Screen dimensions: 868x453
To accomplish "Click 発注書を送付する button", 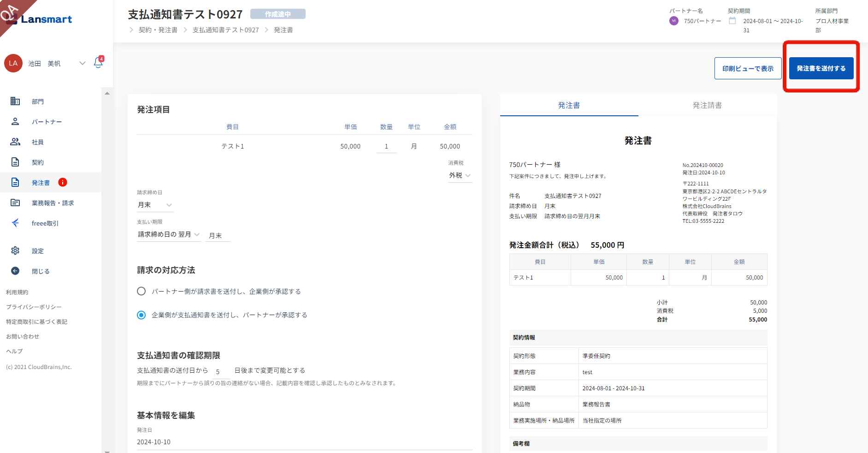I will pyautogui.click(x=821, y=68).
